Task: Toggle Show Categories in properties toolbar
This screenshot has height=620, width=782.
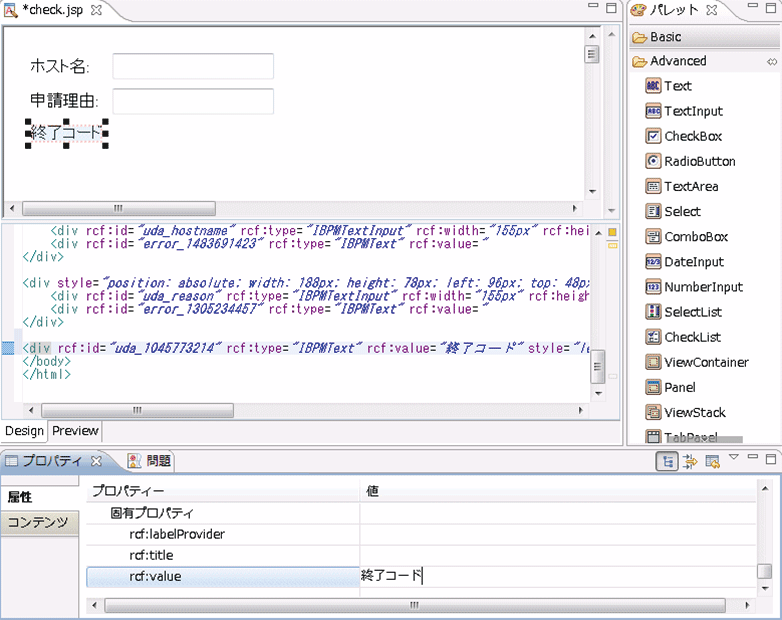Action: 667,461
